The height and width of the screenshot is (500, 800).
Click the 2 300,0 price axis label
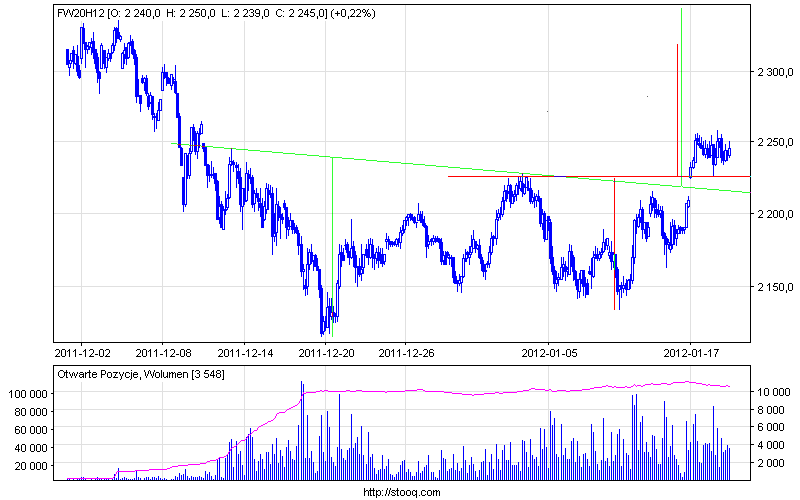[776, 72]
